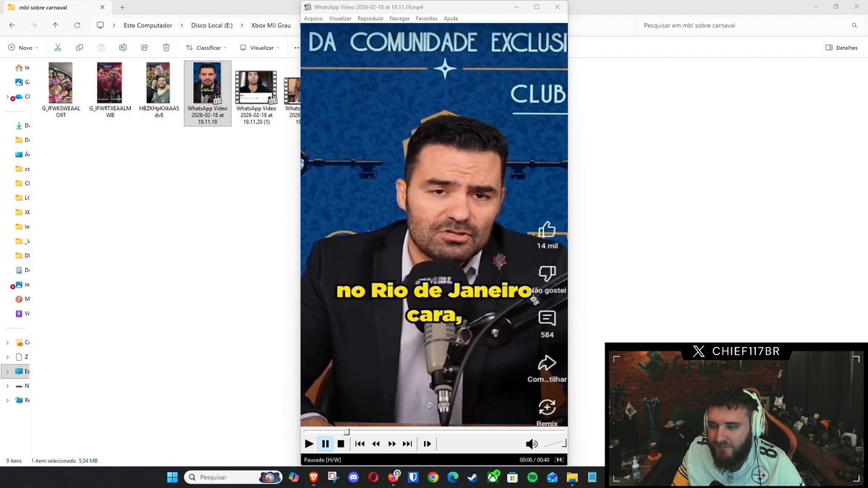Open Spotify from the taskbar
Image resolution: width=868 pixels, height=488 pixels.
pos(532,477)
